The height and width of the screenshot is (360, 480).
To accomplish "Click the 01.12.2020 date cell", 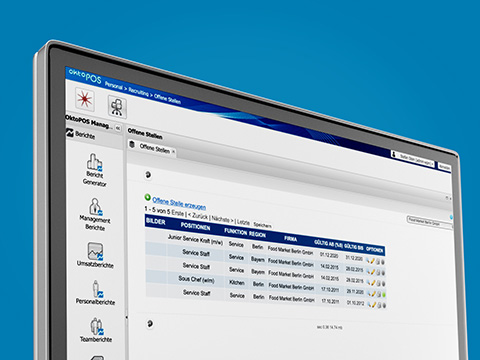I will coord(329,255).
